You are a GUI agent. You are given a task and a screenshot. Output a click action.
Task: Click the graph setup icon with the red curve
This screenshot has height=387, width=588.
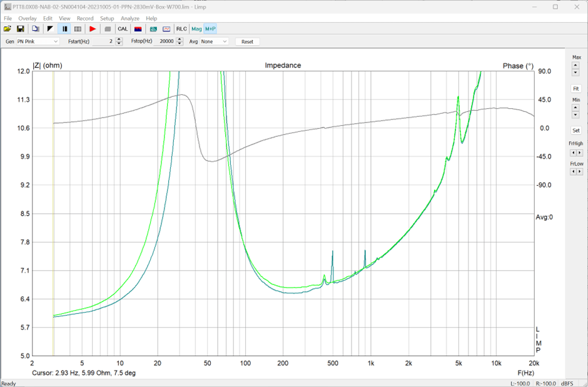(166, 29)
